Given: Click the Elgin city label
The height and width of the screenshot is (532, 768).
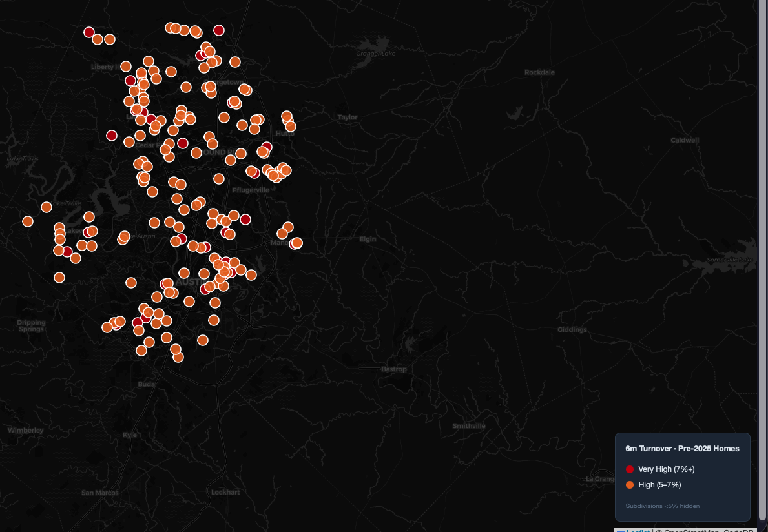Looking at the screenshot, I should pyautogui.click(x=368, y=240).
